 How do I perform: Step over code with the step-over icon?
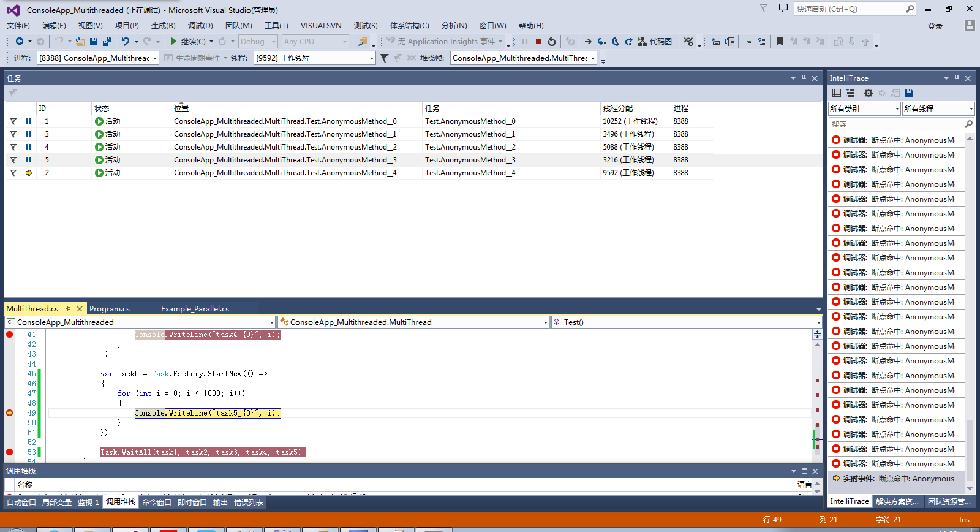click(x=616, y=42)
